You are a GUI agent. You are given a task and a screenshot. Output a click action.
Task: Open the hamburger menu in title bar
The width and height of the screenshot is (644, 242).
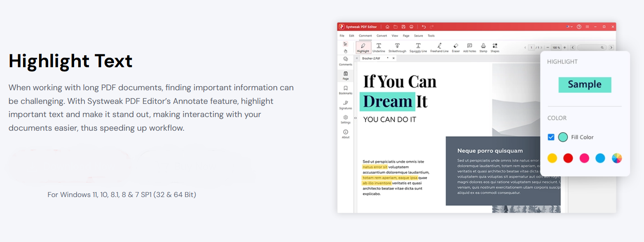pos(587,27)
